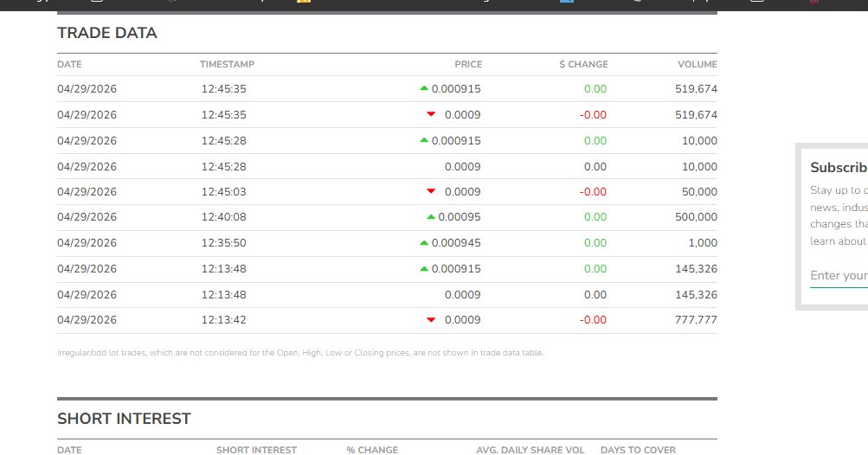Click green up arrow in 12:45:35 row
The image size is (868, 455).
coord(424,88)
